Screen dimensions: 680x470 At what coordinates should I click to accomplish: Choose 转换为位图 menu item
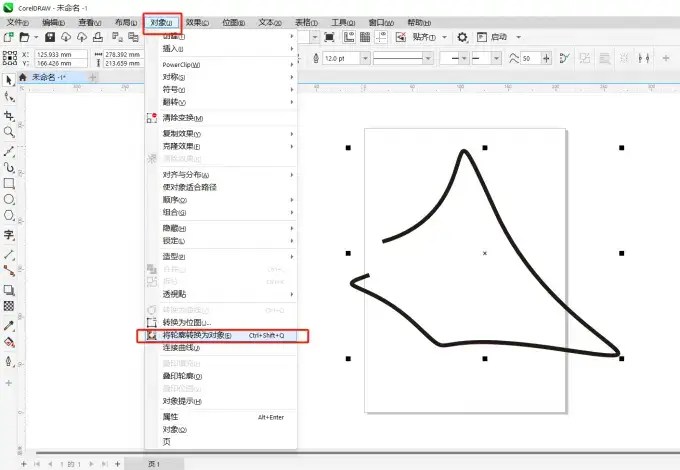coord(222,323)
